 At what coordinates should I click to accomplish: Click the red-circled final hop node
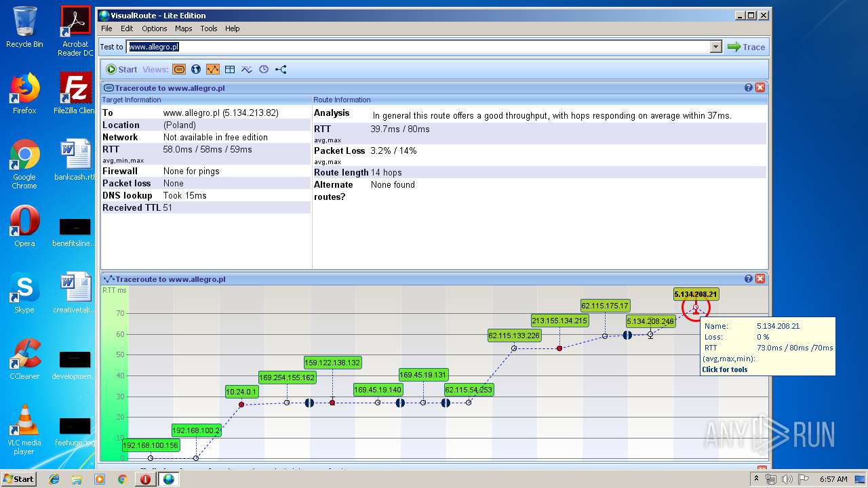pos(696,308)
